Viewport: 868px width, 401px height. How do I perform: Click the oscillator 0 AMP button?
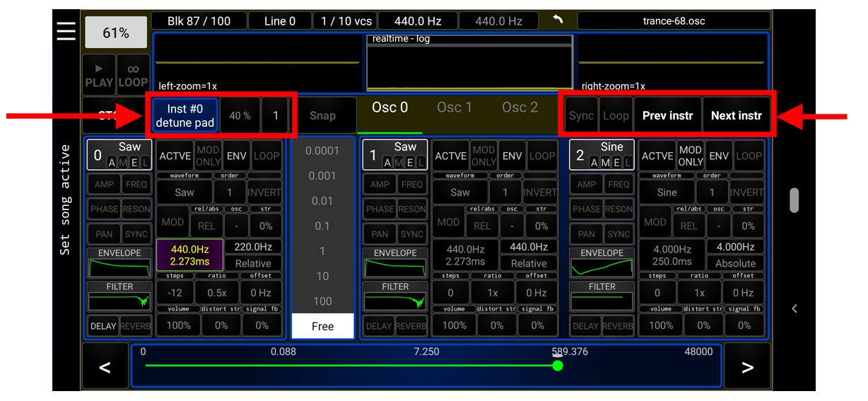tap(104, 185)
